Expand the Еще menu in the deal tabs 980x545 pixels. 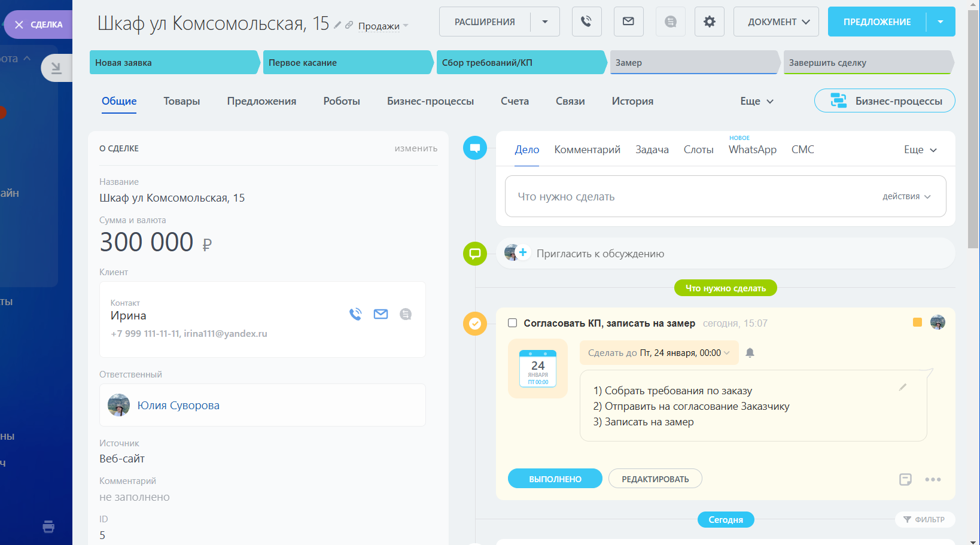point(757,101)
